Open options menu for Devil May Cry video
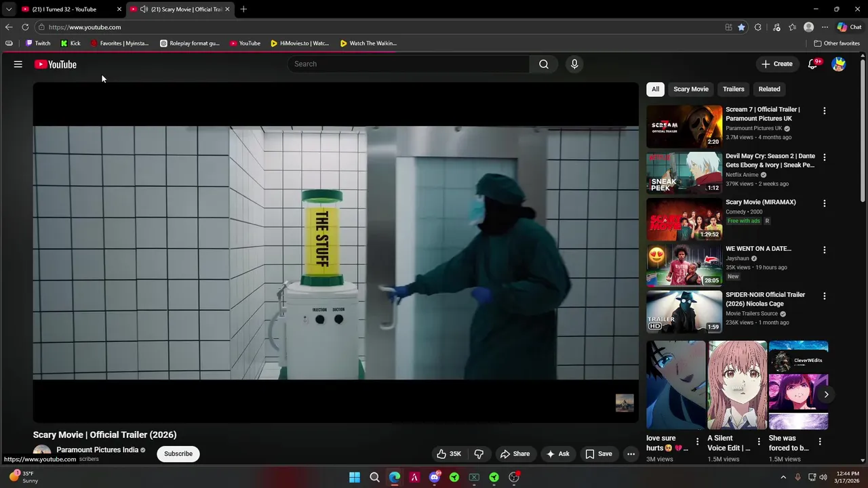 point(825,157)
